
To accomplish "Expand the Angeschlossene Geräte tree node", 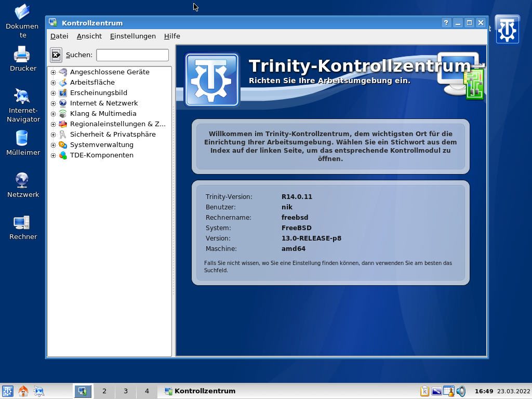I will pyautogui.click(x=54, y=72).
